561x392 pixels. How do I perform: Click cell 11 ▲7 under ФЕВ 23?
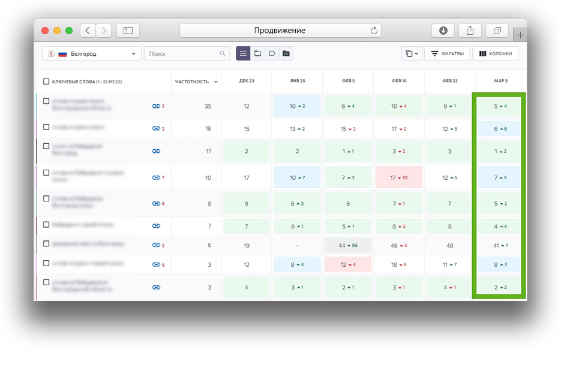coord(450,265)
